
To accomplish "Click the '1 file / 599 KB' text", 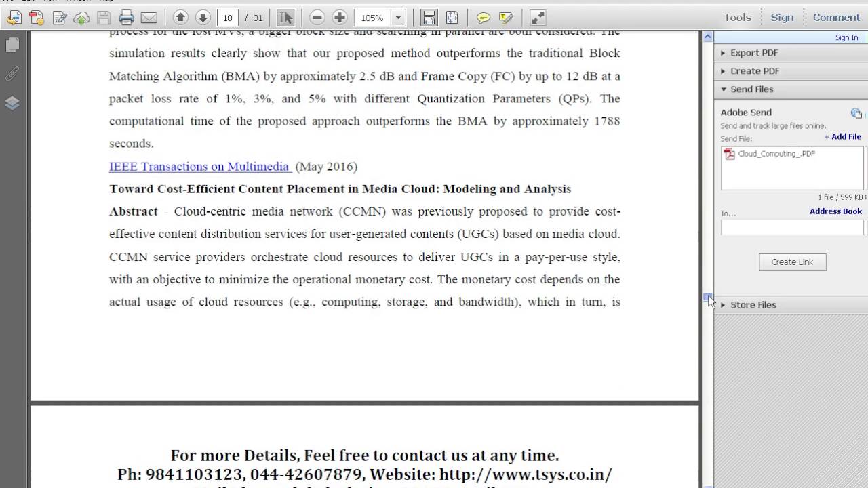I will point(841,197).
